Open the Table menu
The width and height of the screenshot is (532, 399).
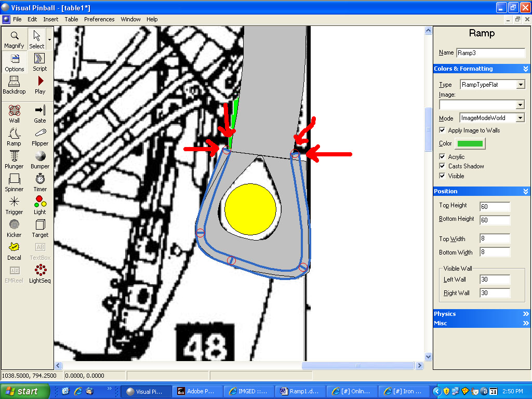pos(71,19)
